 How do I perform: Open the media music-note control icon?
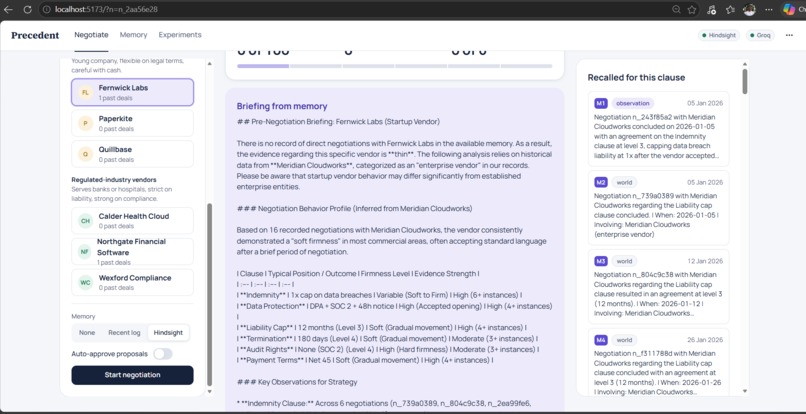point(711,10)
